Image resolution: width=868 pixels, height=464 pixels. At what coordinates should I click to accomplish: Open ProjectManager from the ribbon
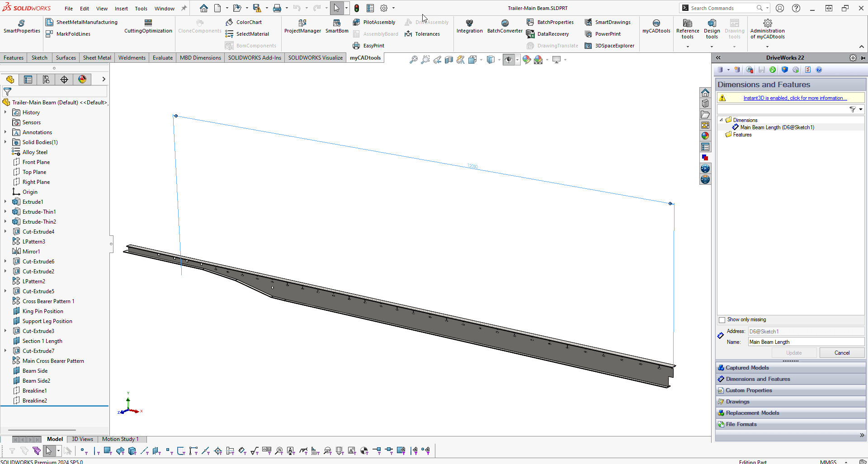coord(302,26)
